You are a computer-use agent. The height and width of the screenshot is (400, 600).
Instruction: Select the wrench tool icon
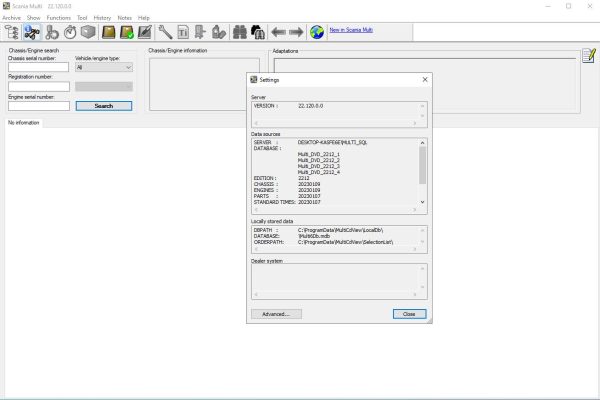pos(165,32)
